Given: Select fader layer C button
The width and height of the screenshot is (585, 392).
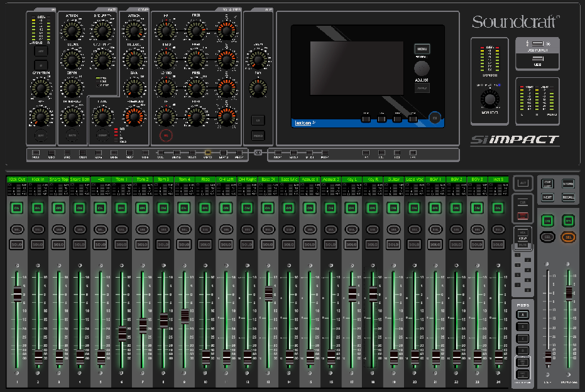Looking at the screenshot, I should click(522, 339).
